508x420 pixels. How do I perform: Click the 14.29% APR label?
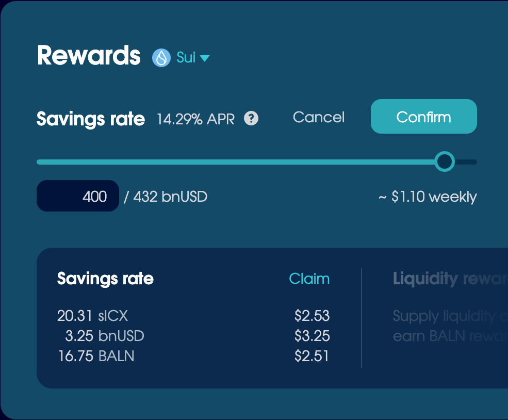(195, 119)
